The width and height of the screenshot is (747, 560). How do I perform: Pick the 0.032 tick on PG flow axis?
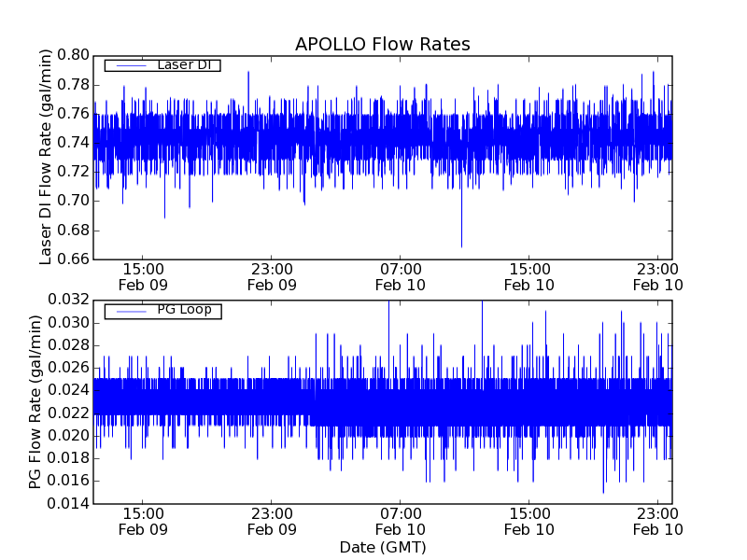(x=68, y=300)
